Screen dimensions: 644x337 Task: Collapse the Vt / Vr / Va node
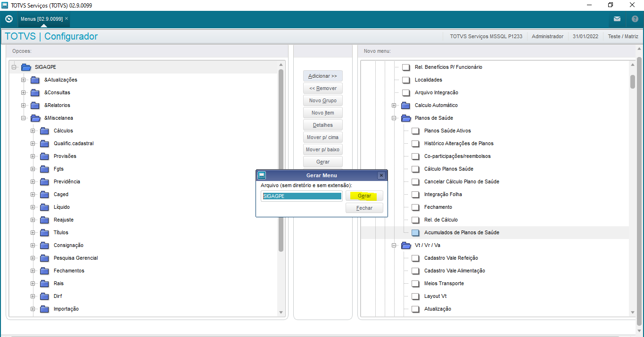[x=394, y=245]
